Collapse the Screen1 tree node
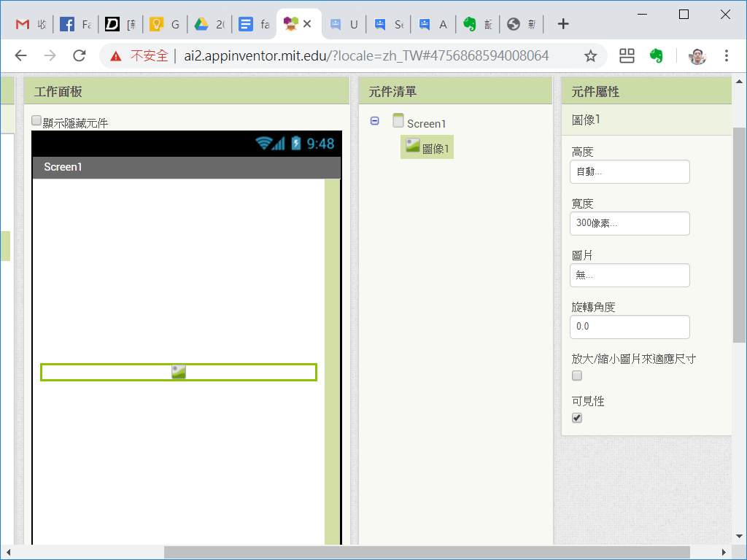Screen dimensions: 747x560 (x=375, y=121)
